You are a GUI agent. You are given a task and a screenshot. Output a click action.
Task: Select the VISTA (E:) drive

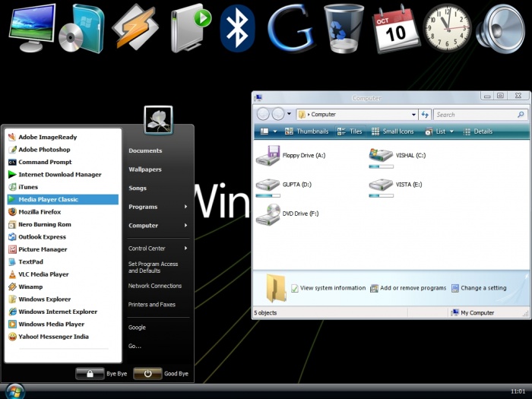[396, 187]
